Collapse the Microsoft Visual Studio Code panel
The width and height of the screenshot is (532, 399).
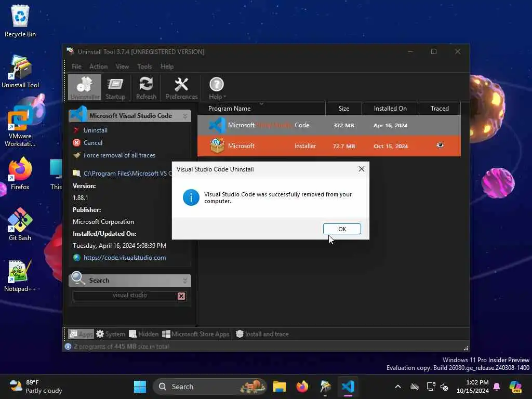coord(185,116)
